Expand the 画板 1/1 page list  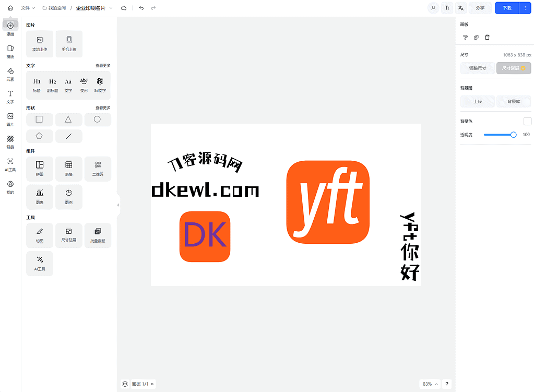[143, 384]
